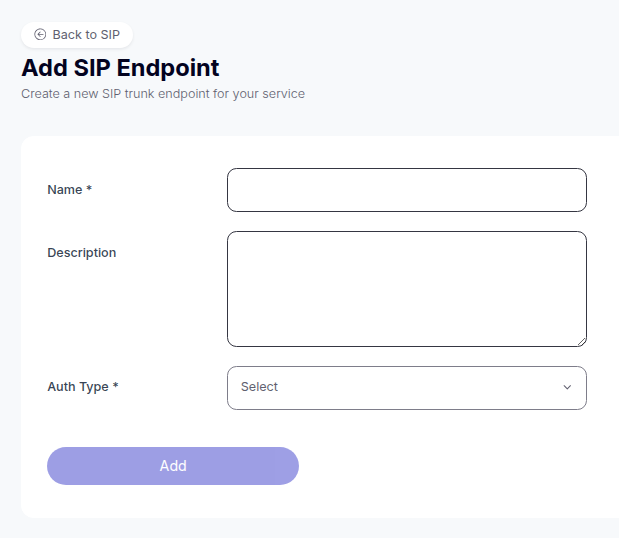Go back via Back to SIP button
This screenshot has height=538, width=619.
tap(77, 34)
